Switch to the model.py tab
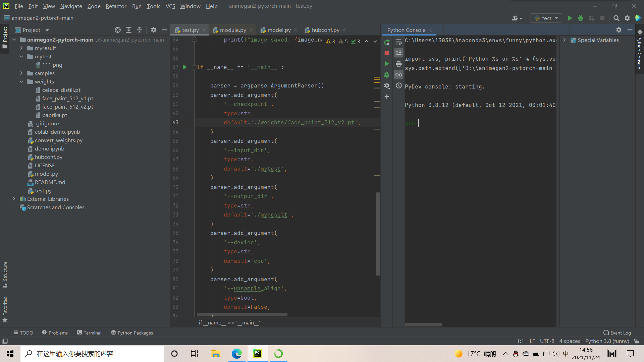Screen dimensions: 644x362 (279, 30)
